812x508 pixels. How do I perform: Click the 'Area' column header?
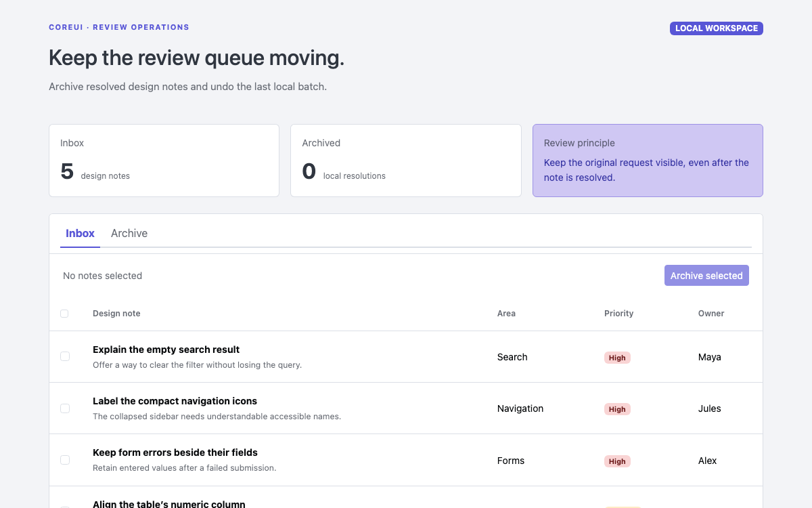pyautogui.click(x=506, y=314)
